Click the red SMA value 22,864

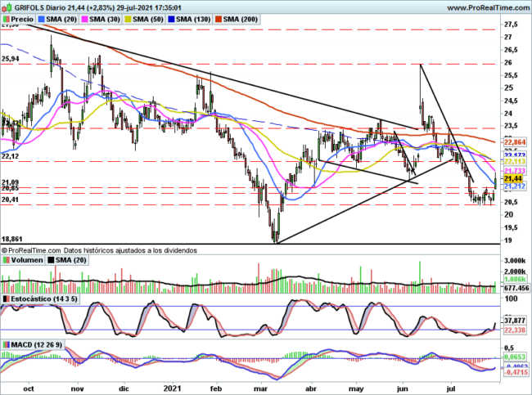pyautogui.click(x=515, y=142)
